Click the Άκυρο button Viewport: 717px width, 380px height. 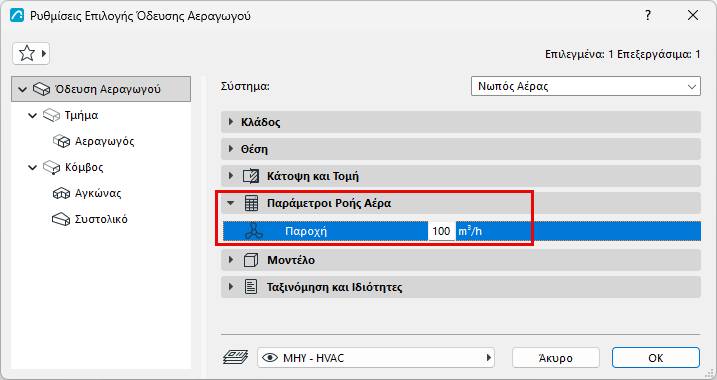pyautogui.click(x=556, y=358)
